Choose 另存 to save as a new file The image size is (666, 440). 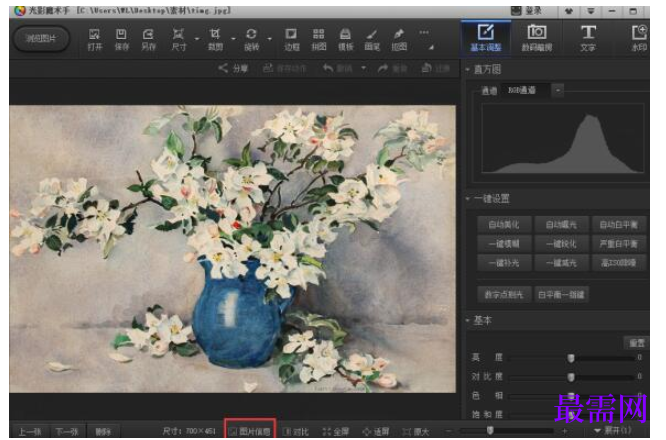pyautogui.click(x=148, y=40)
